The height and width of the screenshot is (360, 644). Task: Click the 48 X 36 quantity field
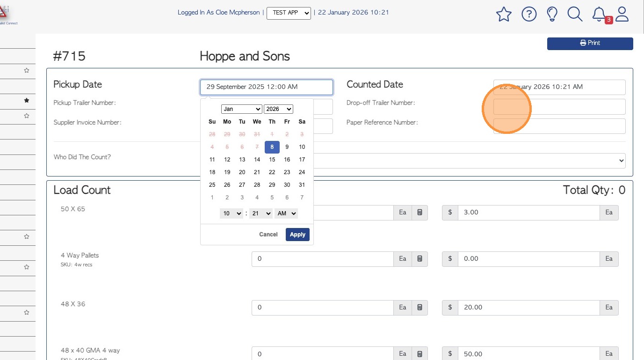(323, 308)
